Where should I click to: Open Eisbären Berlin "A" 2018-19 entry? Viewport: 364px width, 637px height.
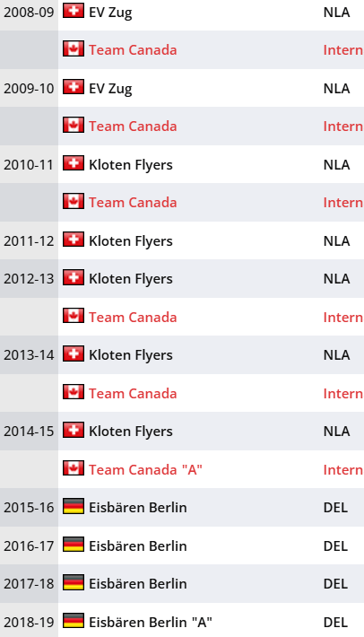click(151, 622)
